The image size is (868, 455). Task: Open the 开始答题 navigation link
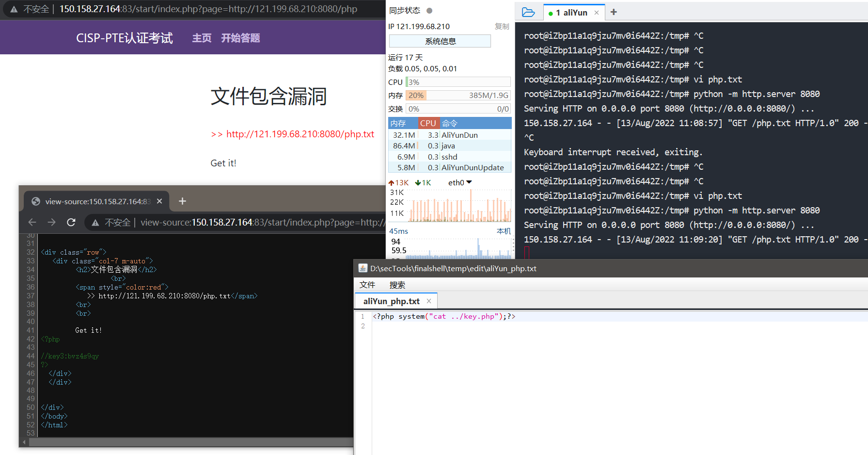coord(240,38)
